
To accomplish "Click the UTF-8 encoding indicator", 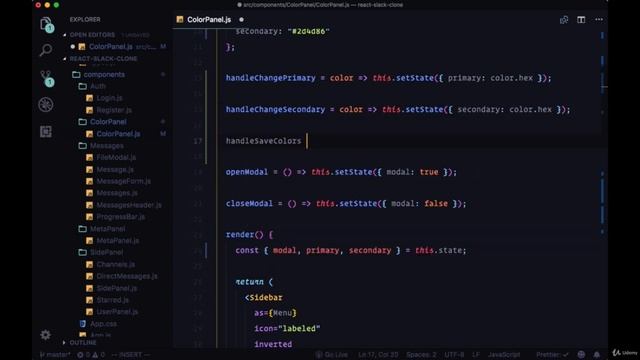I will click(x=454, y=355).
